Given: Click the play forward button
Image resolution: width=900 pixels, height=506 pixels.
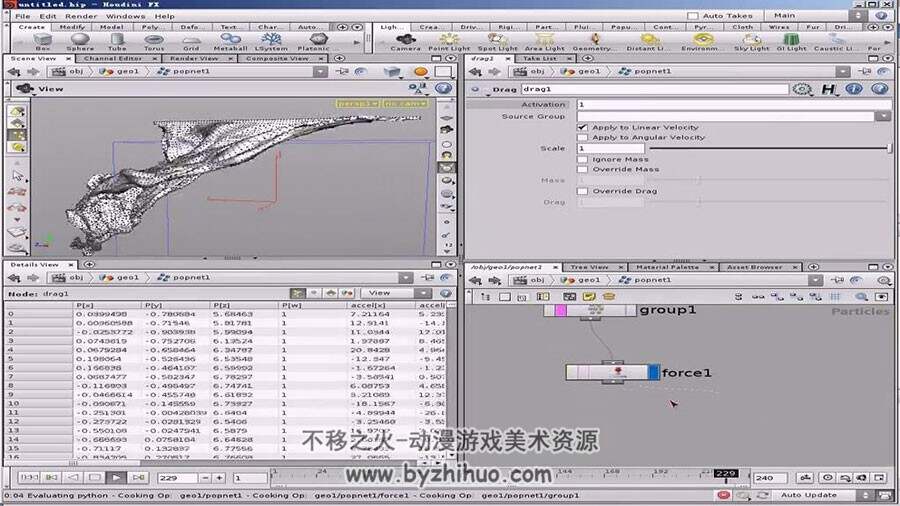Looking at the screenshot, I should coord(115,477).
